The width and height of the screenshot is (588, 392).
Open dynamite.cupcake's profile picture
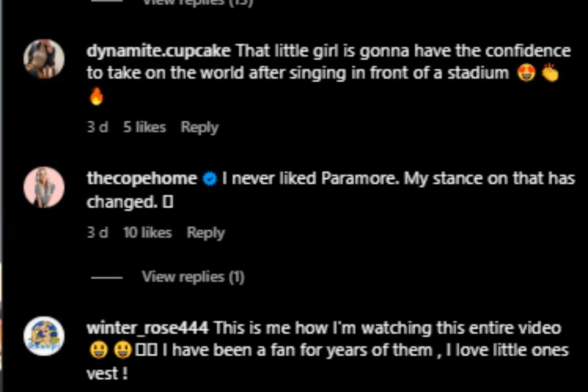pos(44,59)
